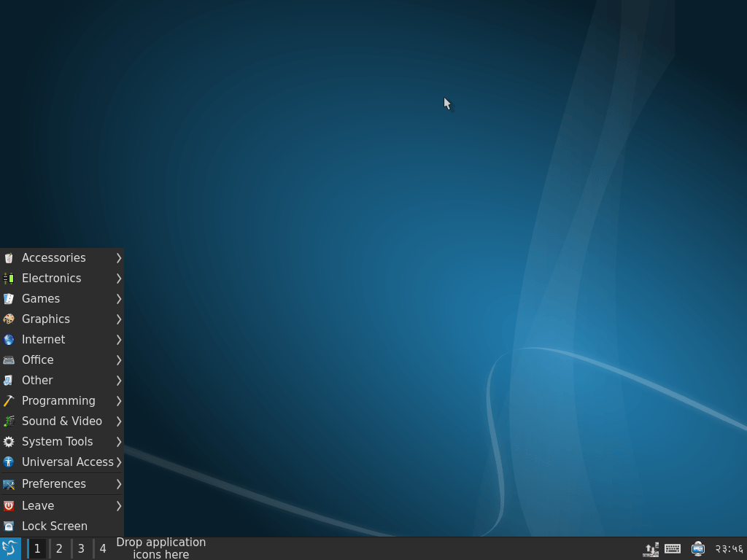
Task: Click the System Tools gear icon
Action: pyautogui.click(x=9, y=443)
